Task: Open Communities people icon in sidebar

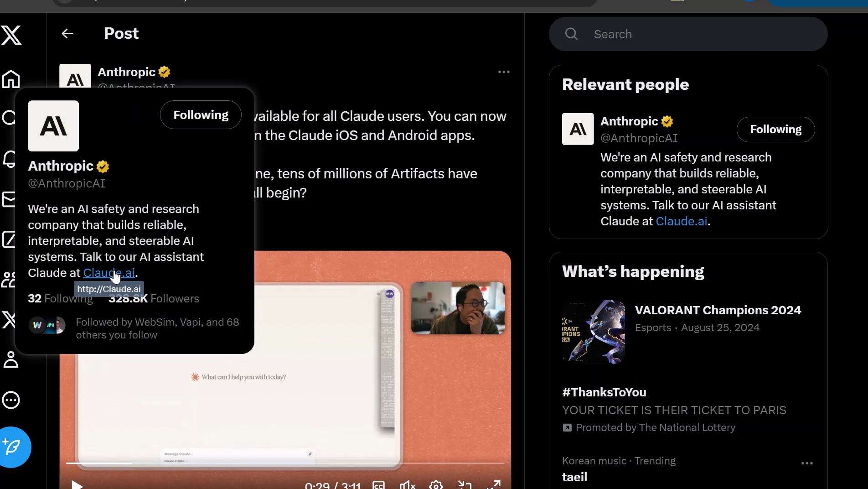Action: click(x=9, y=280)
